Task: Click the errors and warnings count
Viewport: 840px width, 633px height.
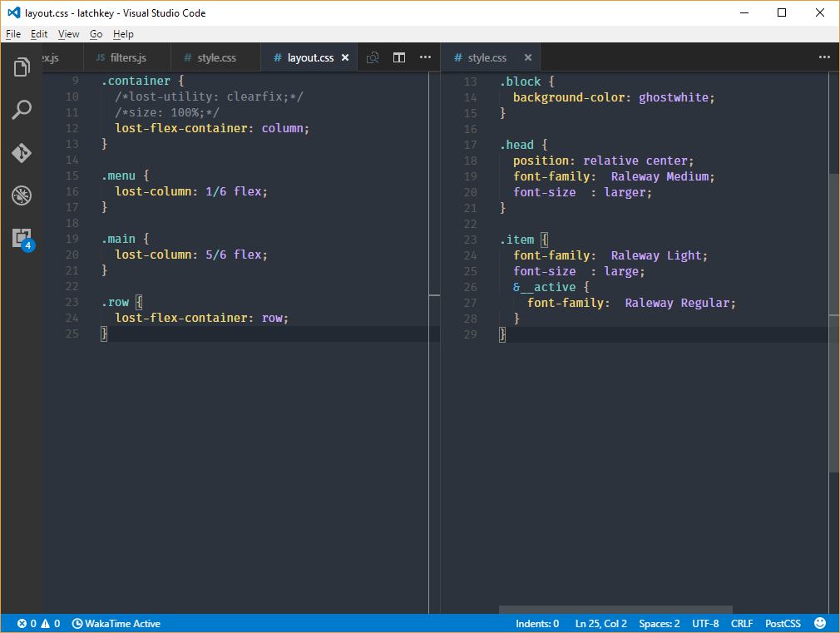Action: coord(38,623)
